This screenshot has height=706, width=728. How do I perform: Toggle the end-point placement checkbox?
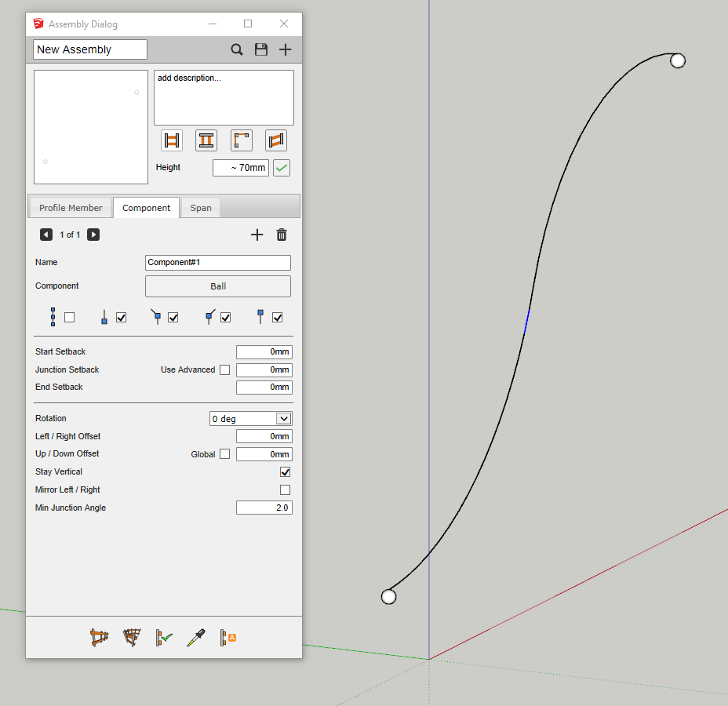pyautogui.click(x=278, y=318)
